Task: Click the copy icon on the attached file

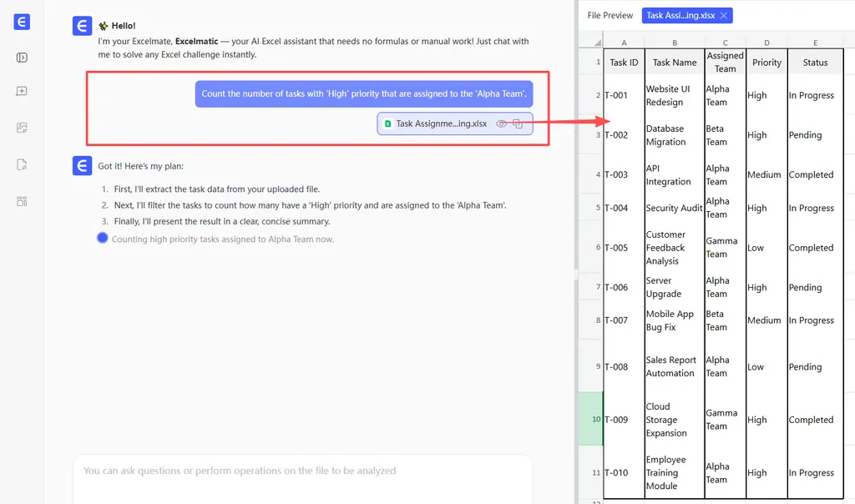Action: [518, 123]
